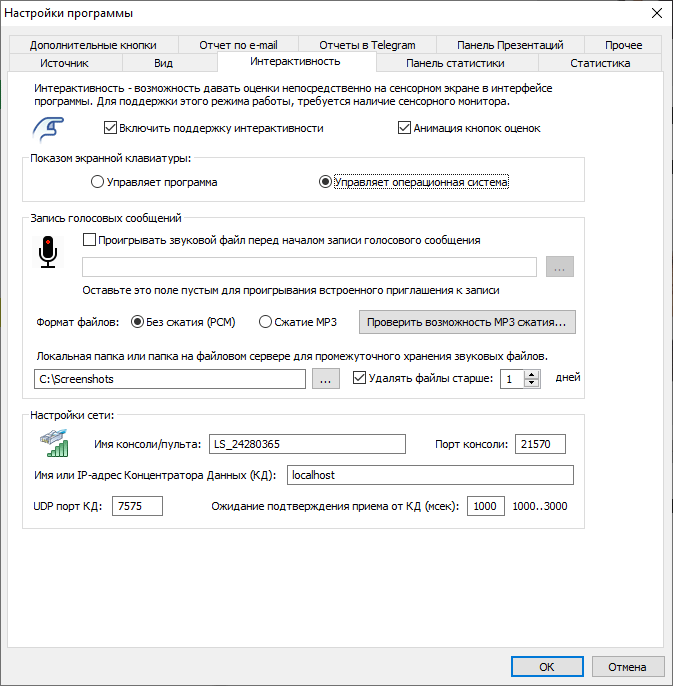
Task: Click the localhost data concentrator address field
Action: (430, 474)
